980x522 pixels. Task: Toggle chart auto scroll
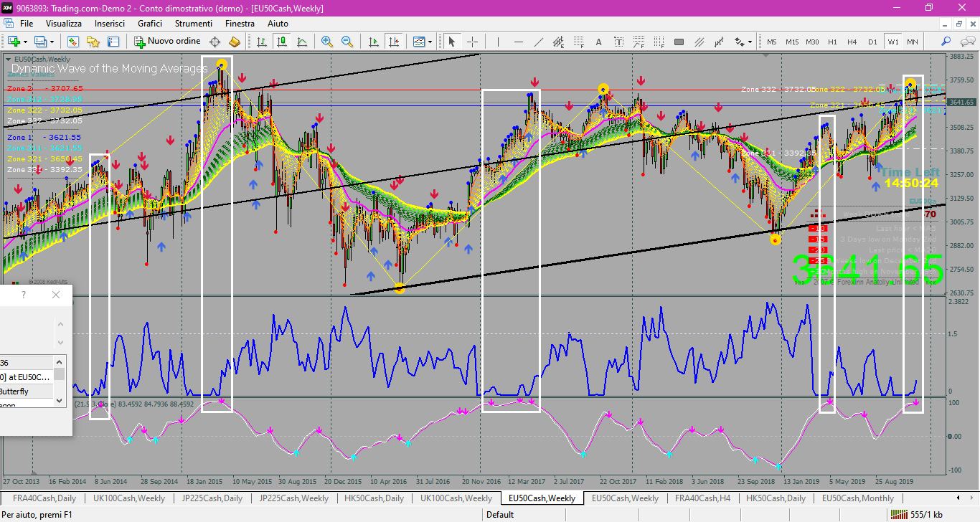pos(373,42)
